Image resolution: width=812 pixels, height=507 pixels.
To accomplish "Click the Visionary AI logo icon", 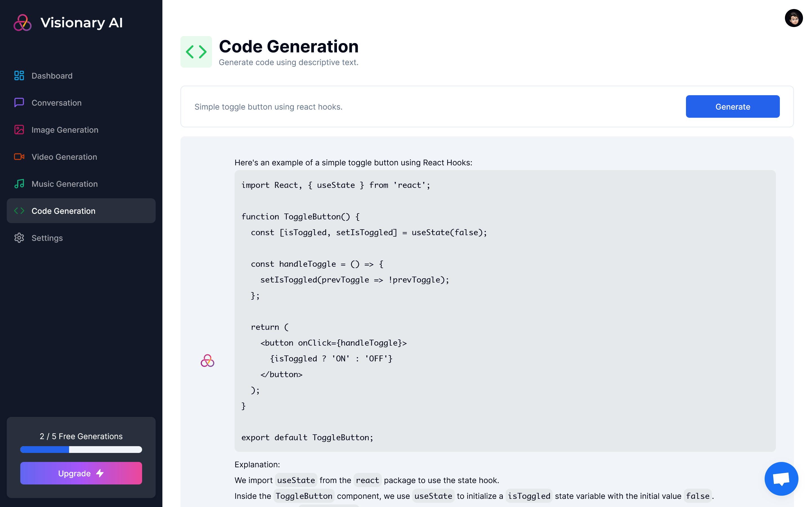I will tap(23, 23).
